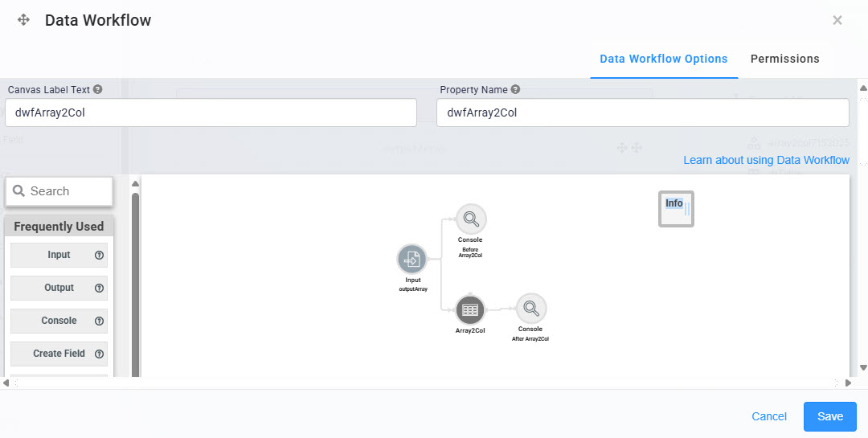Select the Console Before Array2Col node

[x=471, y=219]
